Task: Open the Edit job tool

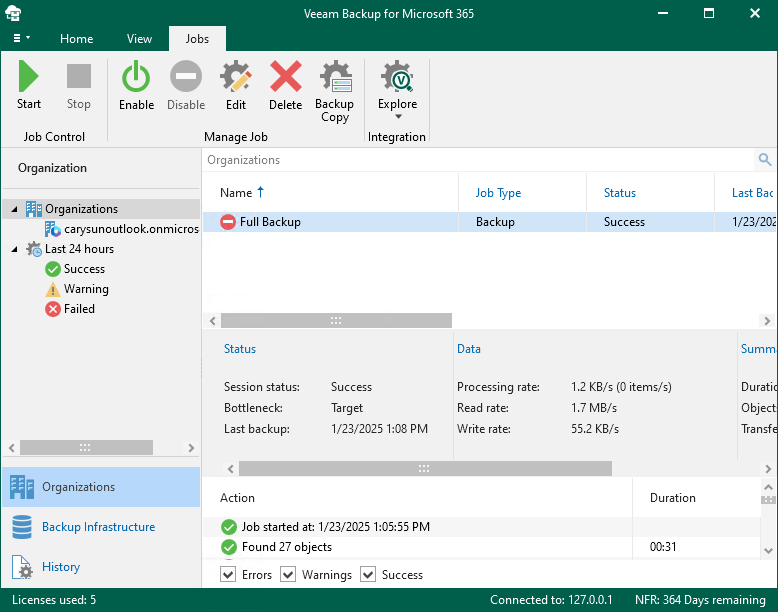Action: [236, 86]
